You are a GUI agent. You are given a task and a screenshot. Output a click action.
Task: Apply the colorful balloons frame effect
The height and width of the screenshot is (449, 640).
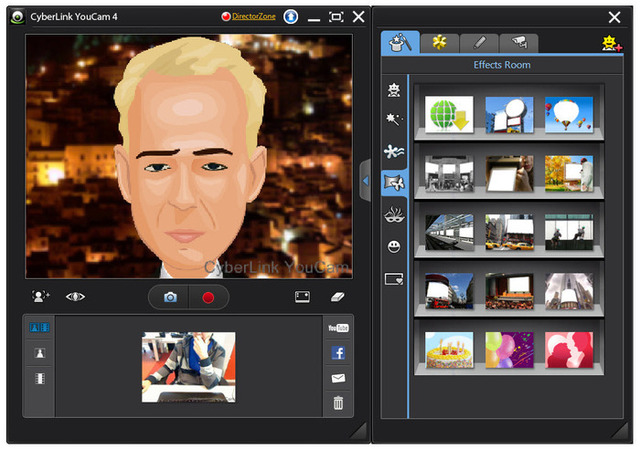[x=509, y=350]
